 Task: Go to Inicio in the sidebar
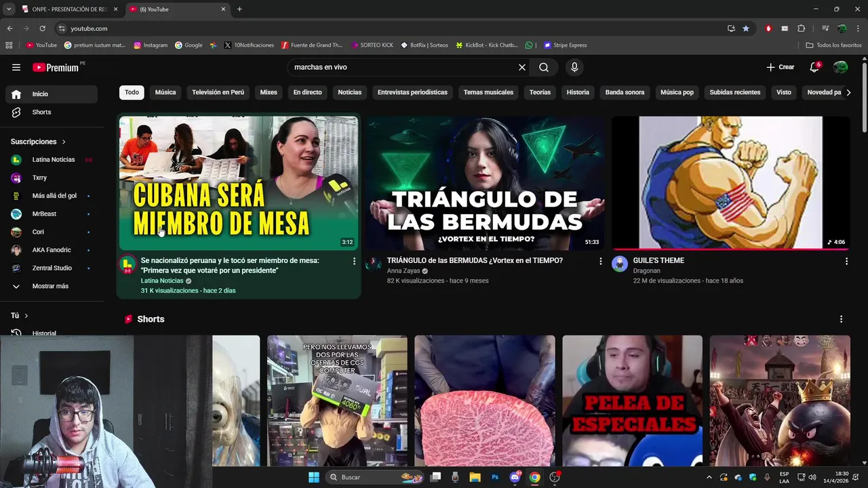click(x=52, y=94)
